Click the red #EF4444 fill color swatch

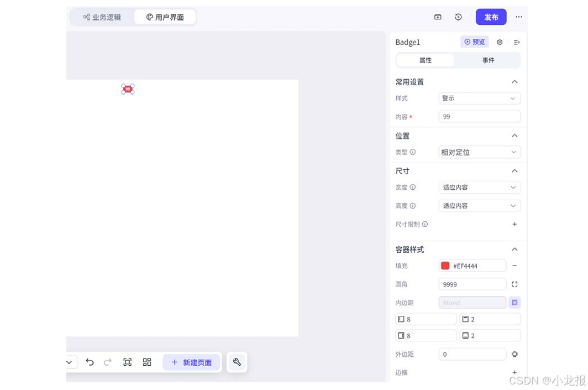[445, 266]
